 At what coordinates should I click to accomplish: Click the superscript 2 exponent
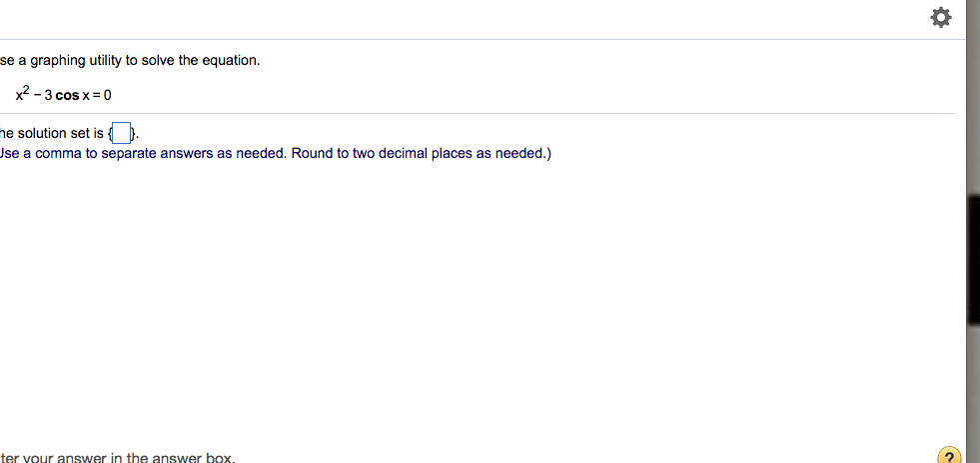coord(27,91)
